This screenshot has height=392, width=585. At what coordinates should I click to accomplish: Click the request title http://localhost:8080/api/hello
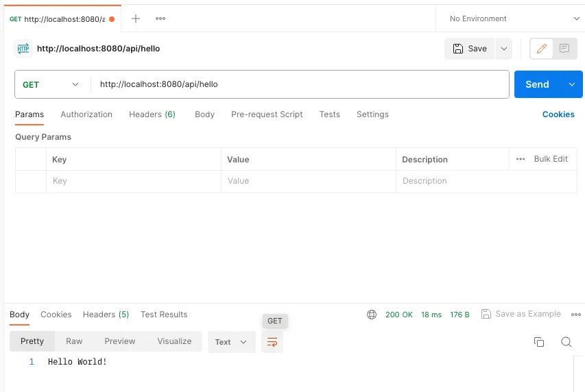[99, 49]
